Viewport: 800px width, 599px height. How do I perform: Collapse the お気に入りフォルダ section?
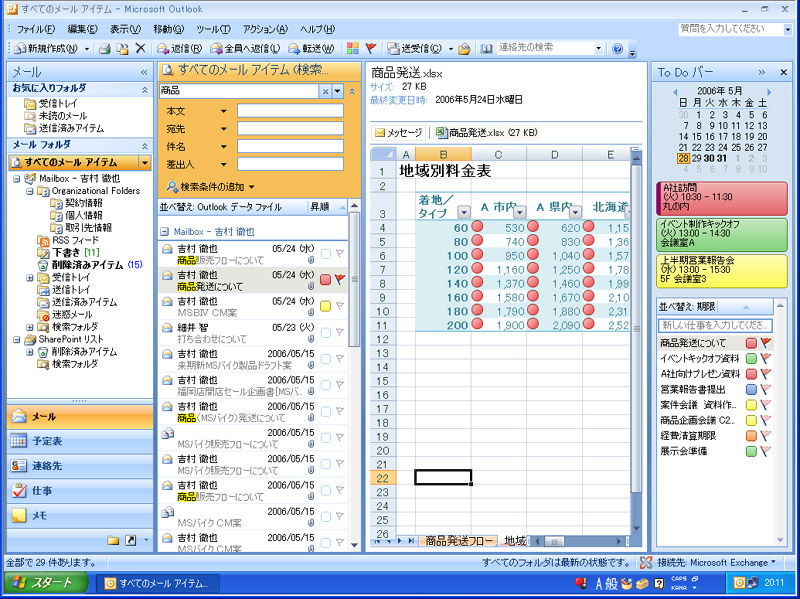click(x=144, y=90)
